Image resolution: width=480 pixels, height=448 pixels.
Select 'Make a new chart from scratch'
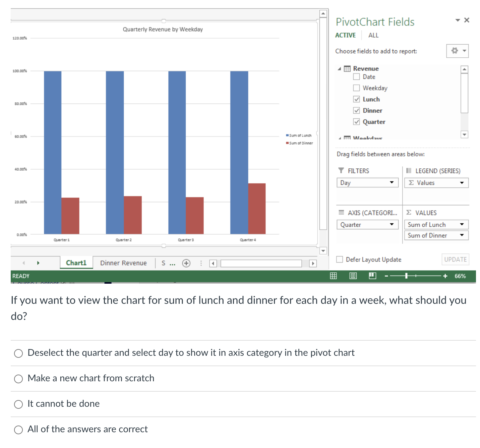tap(18, 379)
